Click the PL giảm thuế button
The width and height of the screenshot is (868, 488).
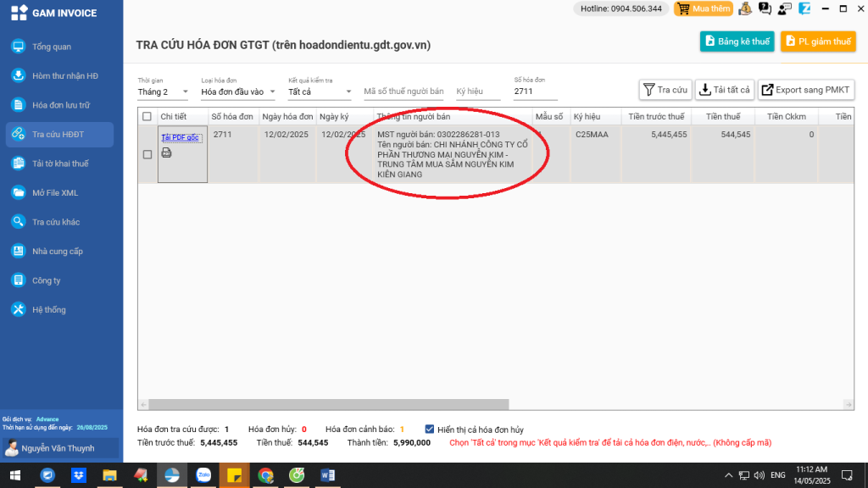click(818, 42)
